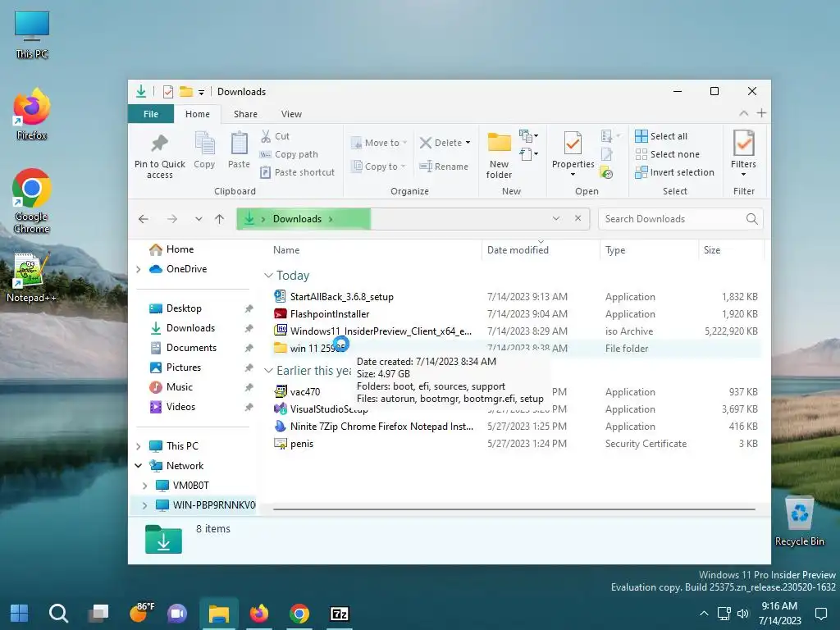Customize Quick Access Toolbar dropdown
Image resolution: width=840 pixels, height=630 pixels.
[x=202, y=92]
